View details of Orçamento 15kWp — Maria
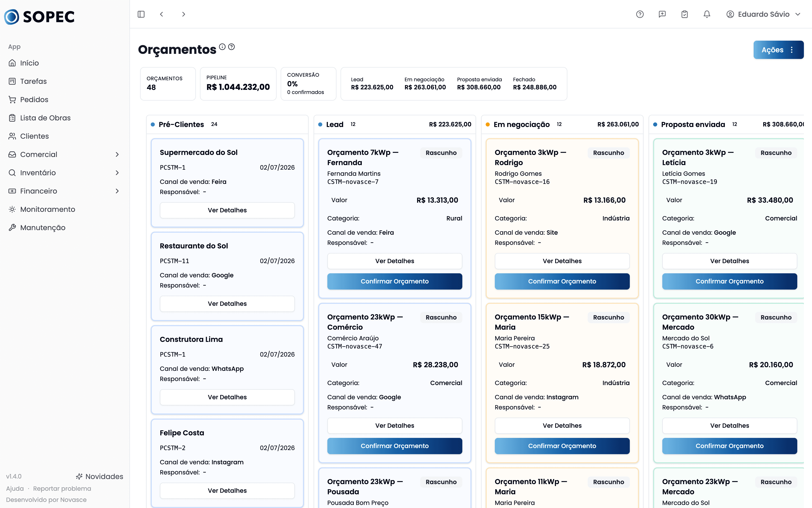The width and height of the screenshot is (812, 508). coord(562,426)
